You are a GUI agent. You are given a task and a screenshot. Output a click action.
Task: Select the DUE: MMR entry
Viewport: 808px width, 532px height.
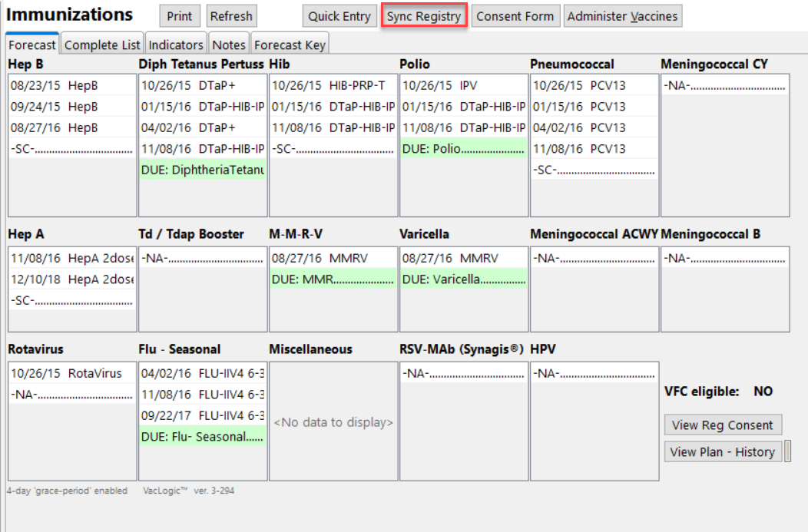click(x=333, y=279)
